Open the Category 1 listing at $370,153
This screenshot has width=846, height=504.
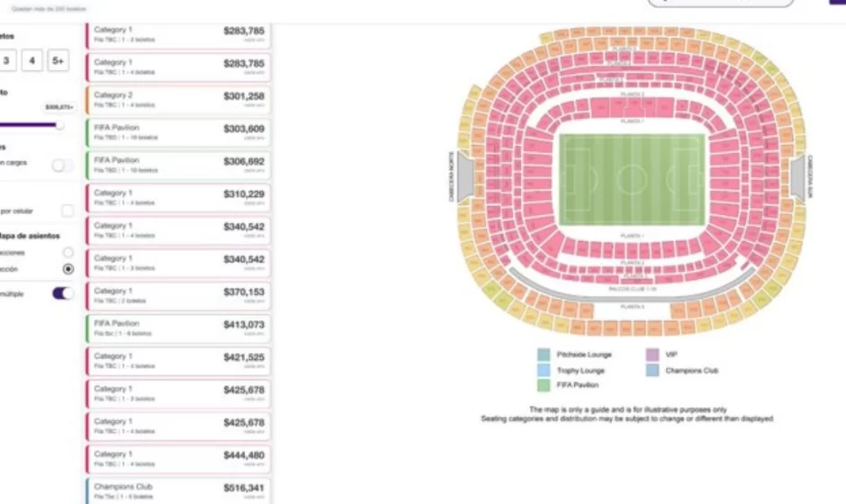tap(178, 296)
